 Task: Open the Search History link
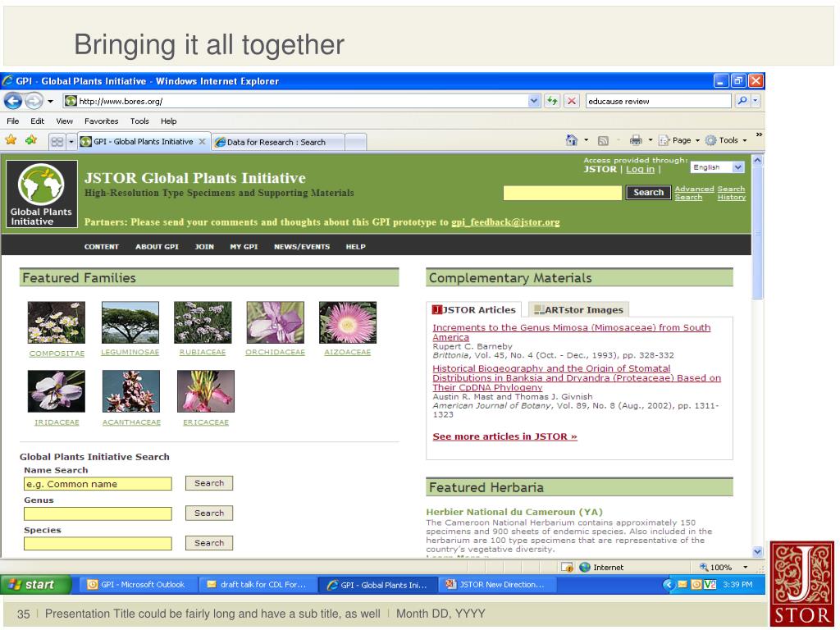[731, 193]
